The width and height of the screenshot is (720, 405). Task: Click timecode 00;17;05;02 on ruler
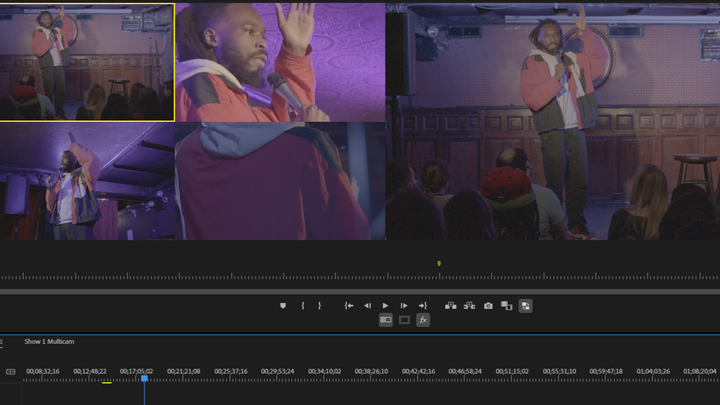[x=136, y=371]
